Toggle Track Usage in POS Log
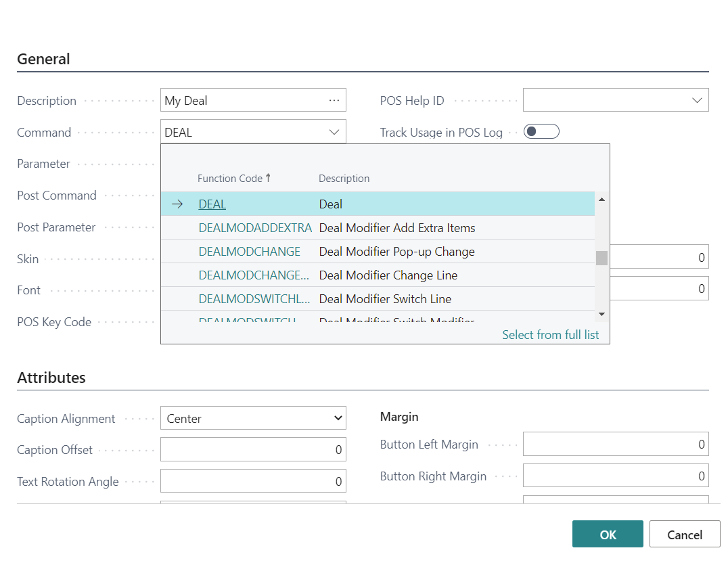 pos(541,132)
